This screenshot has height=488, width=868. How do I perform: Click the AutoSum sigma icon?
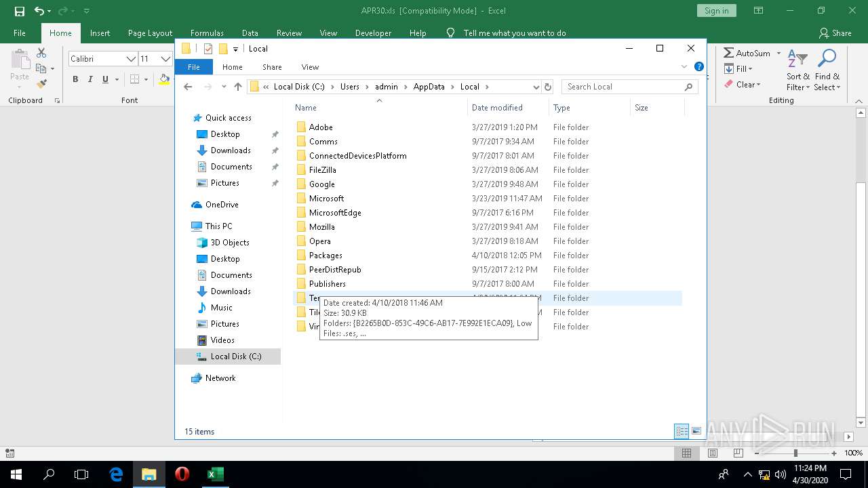(x=729, y=53)
